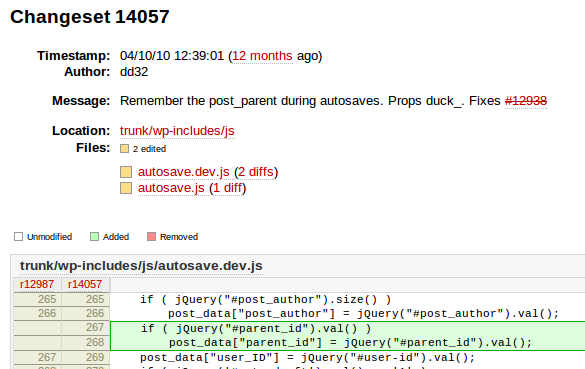Open trunk/wp-includes/js location link
Image resolution: width=585 pixels, height=369 pixels.
pos(177,131)
